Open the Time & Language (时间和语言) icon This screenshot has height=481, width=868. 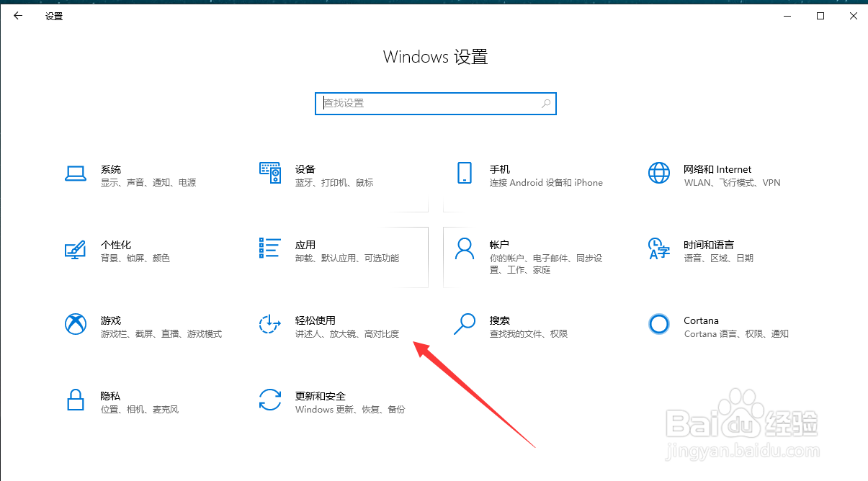click(x=659, y=249)
